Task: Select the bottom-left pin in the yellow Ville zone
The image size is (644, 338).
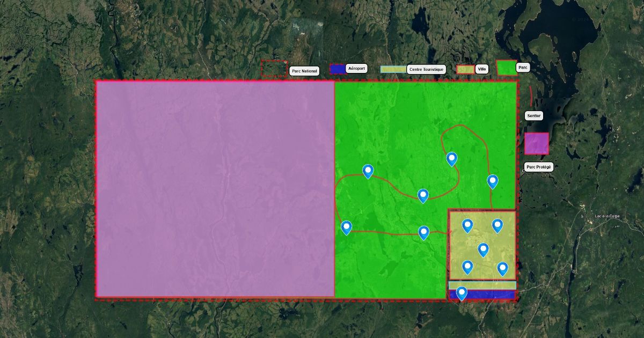Action: (467, 267)
